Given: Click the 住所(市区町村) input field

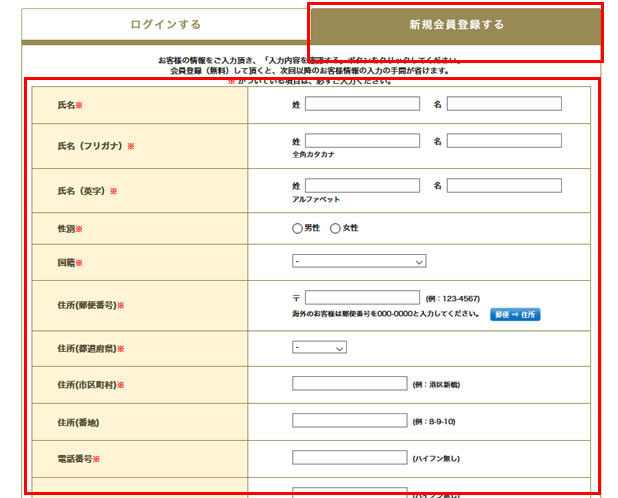Looking at the screenshot, I should click(350, 383).
